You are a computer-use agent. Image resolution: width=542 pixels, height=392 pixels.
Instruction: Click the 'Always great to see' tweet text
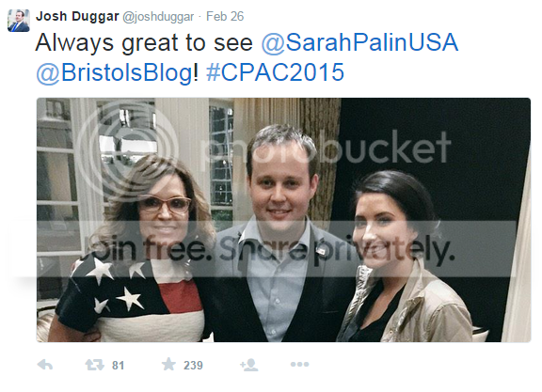point(144,43)
